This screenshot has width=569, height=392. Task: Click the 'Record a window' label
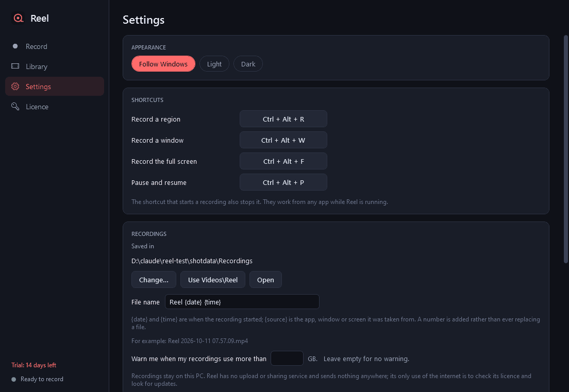coord(158,140)
